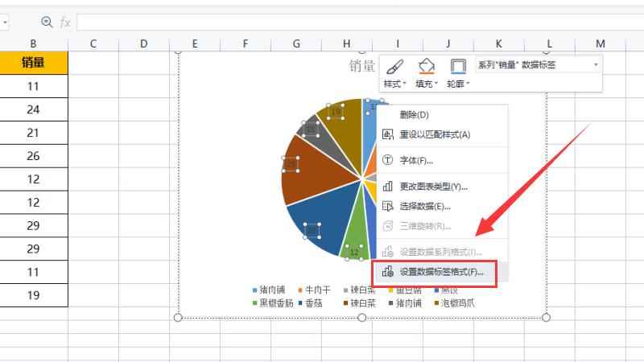
Task: Click the chart's bottom-left resize handle
Action: click(x=178, y=317)
